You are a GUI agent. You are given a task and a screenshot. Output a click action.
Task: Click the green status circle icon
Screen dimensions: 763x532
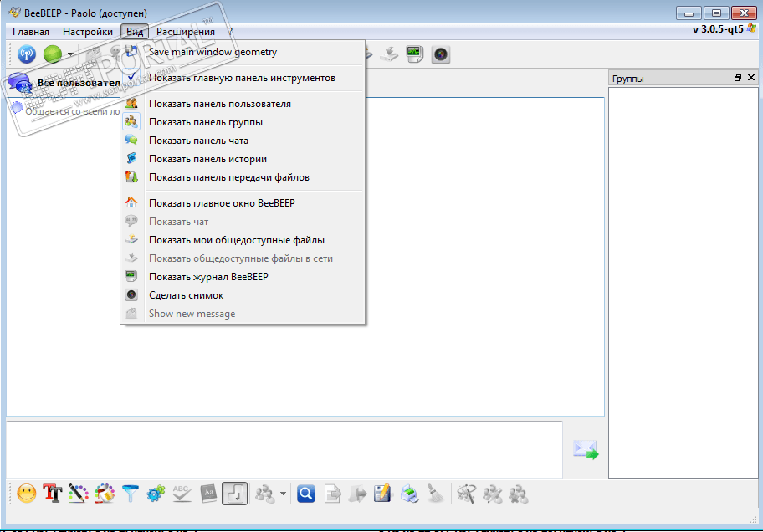(x=53, y=54)
